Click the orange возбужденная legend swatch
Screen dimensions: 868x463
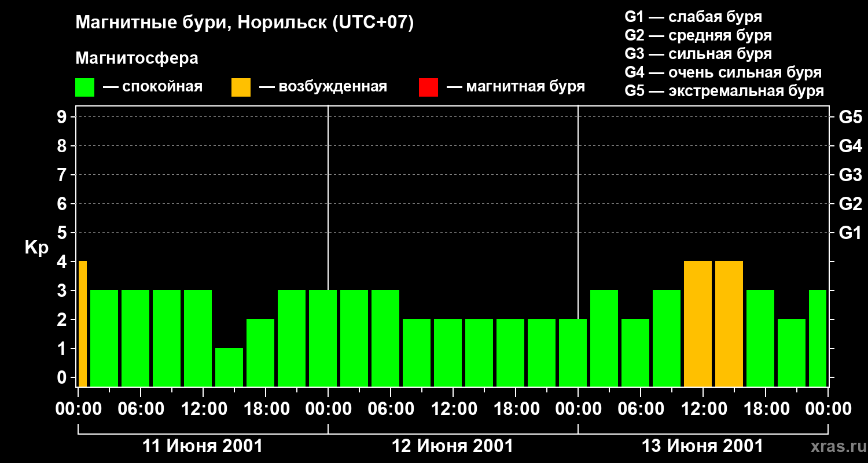[x=241, y=87]
